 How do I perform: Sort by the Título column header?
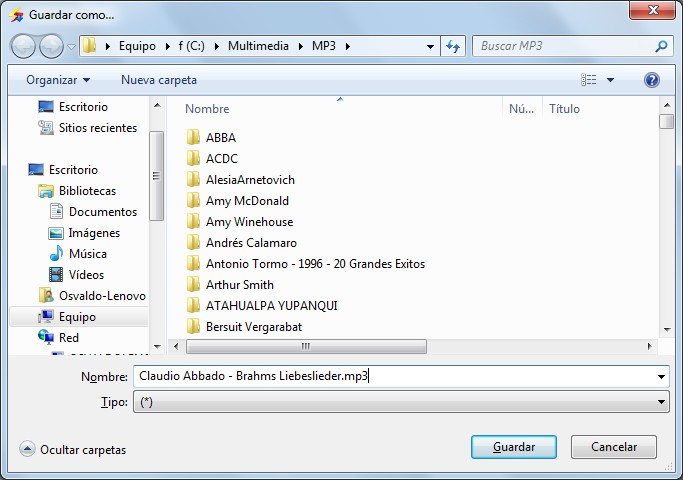click(x=564, y=109)
